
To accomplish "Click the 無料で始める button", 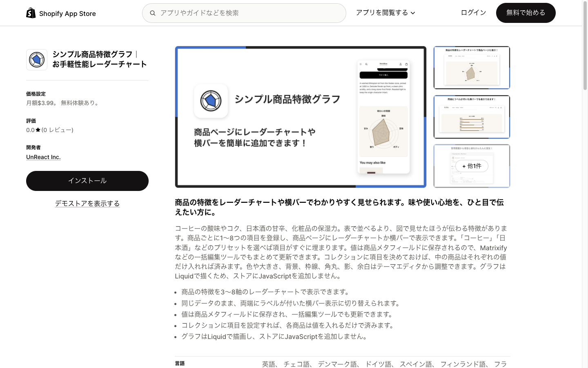I will [x=526, y=13].
